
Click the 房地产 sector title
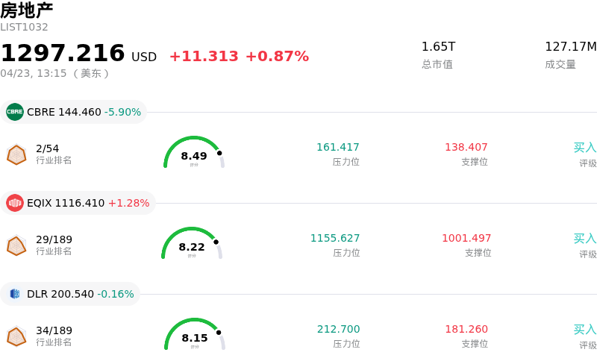coord(27,10)
